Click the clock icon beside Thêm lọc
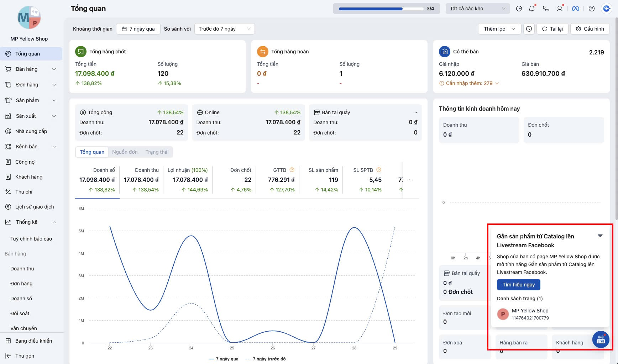This screenshot has width=618, height=364. [x=529, y=29]
